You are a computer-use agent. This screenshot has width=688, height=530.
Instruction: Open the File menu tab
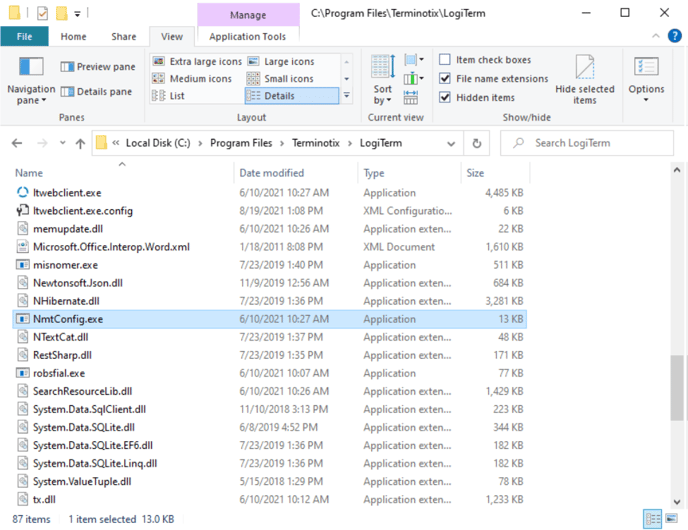(x=25, y=36)
